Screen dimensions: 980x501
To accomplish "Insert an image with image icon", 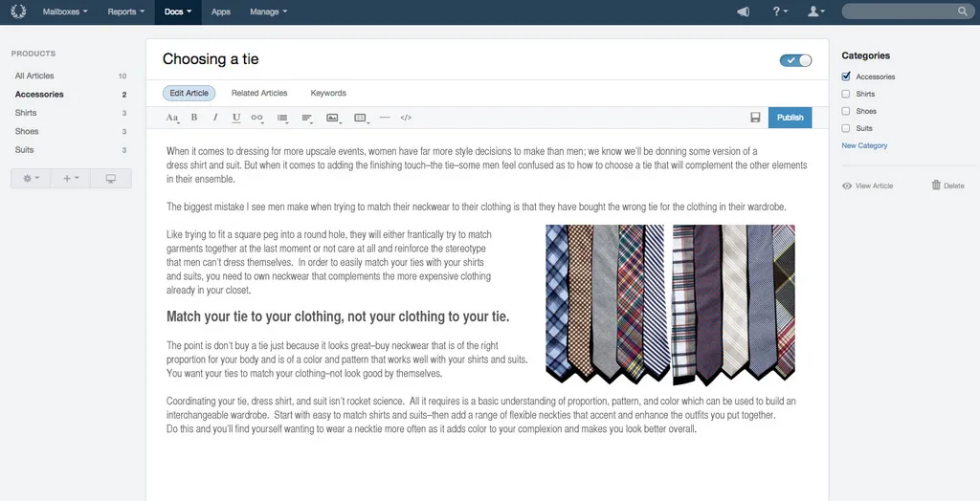I will coord(333,118).
